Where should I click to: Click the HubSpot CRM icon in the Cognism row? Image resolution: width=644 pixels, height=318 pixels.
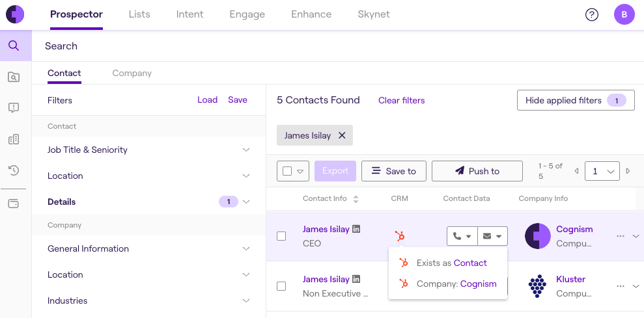[400, 236]
